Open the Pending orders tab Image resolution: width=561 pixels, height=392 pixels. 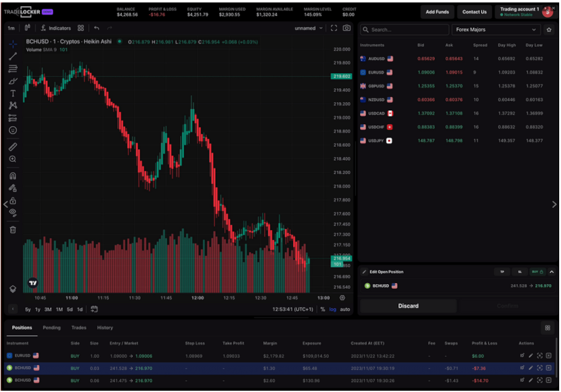(x=52, y=328)
